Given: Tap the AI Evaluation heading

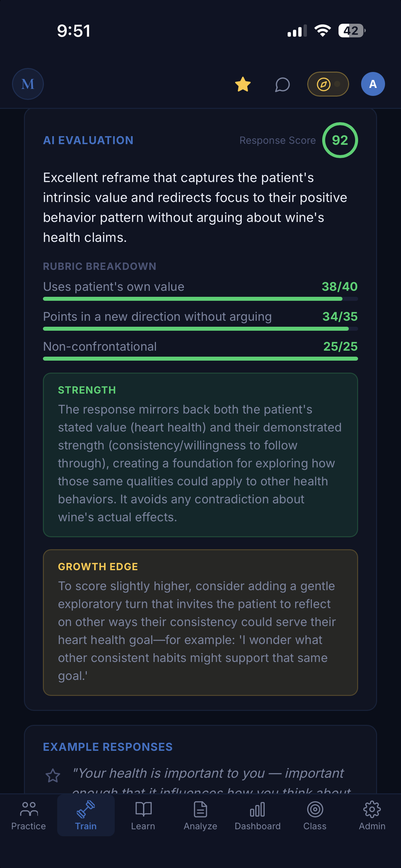Looking at the screenshot, I should point(88,140).
